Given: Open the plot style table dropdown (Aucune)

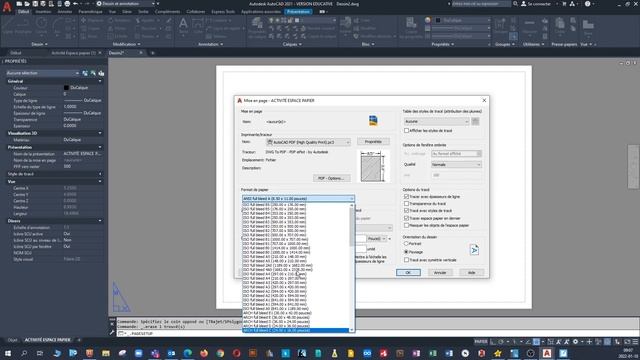Looking at the screenshot, I should 436,121.
